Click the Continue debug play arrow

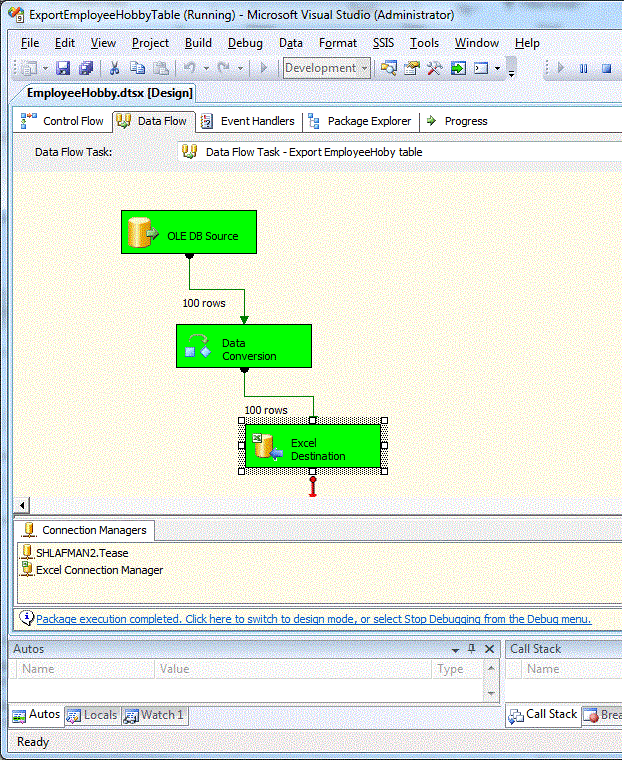[561, 68]
